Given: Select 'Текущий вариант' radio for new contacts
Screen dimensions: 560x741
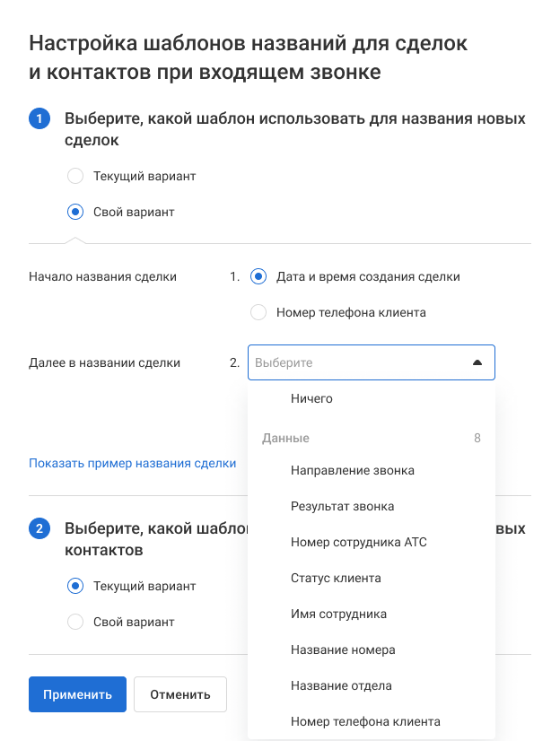Looking at the screenshot, I should coord(76,586).
